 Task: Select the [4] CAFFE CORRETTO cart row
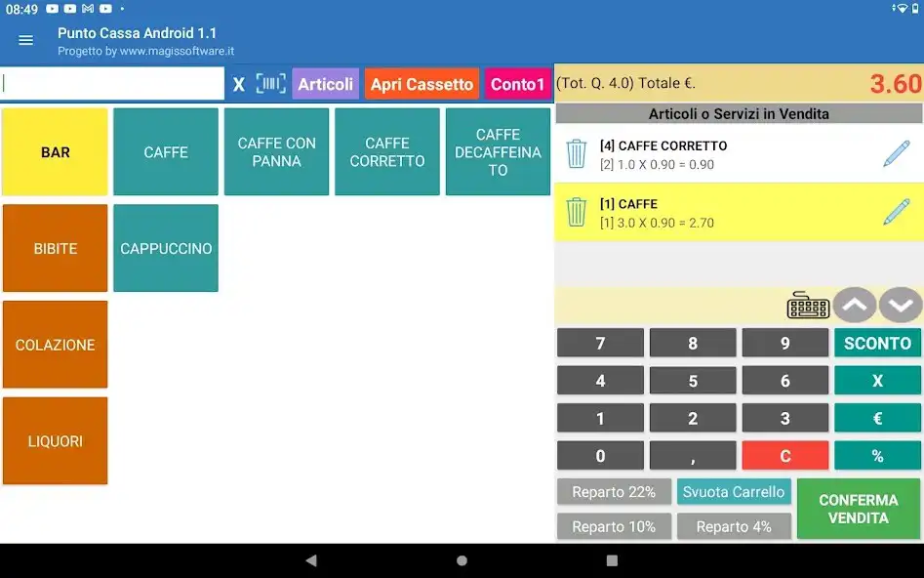739,154
